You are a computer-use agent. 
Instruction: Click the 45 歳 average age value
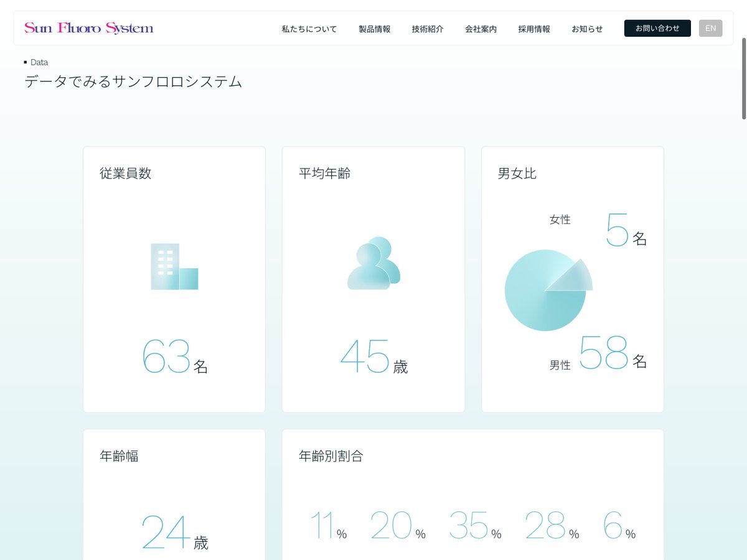pos(374,357)
